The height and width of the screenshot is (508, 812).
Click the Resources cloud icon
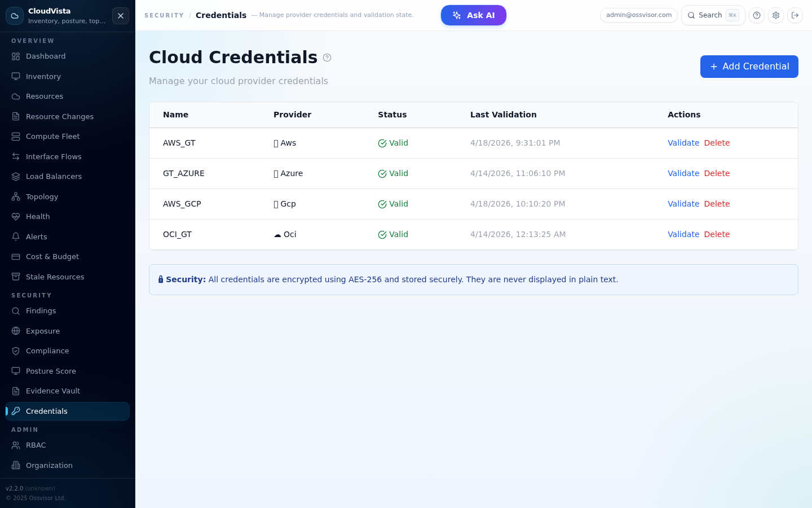point(16,97)
